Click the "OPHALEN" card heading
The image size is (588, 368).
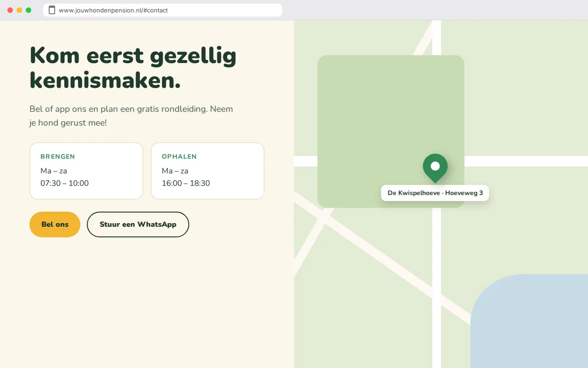179,156
